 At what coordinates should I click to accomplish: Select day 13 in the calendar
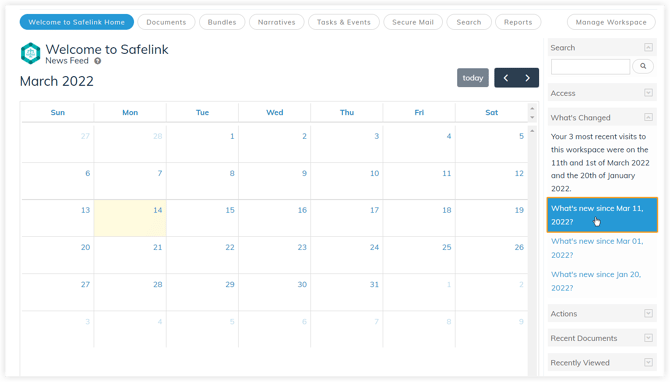pyautogui.click(x=58, y=218)
